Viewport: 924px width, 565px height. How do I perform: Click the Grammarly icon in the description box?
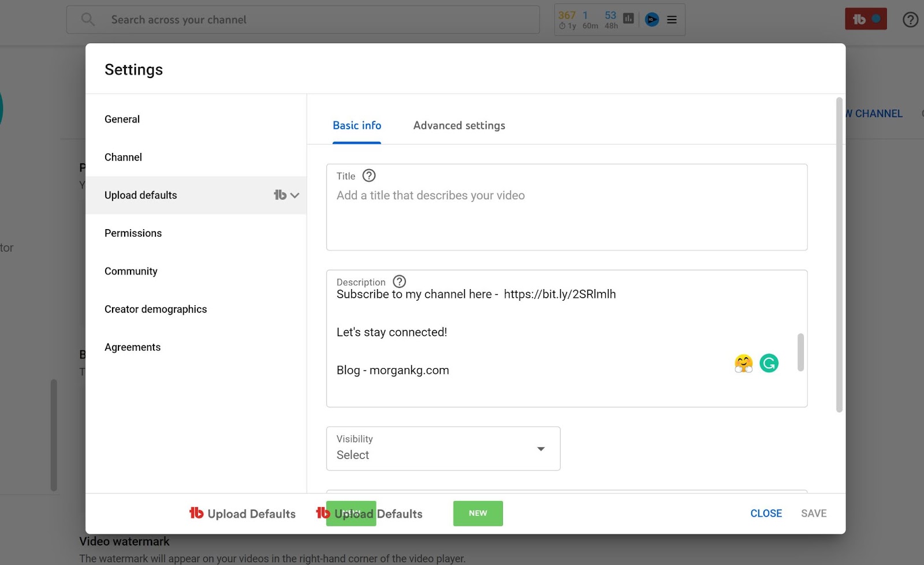[769, 363]
